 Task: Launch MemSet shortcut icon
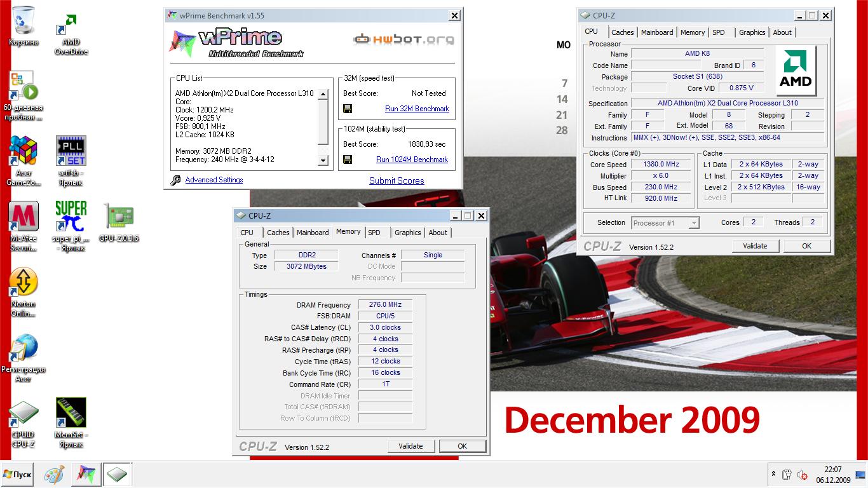[71, 423]
